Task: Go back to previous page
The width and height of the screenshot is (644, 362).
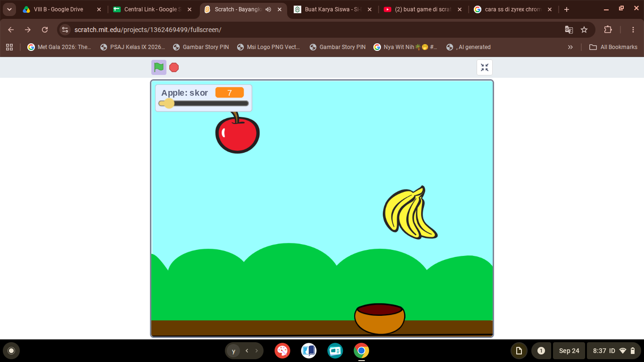Action: (x=11, y=30)
